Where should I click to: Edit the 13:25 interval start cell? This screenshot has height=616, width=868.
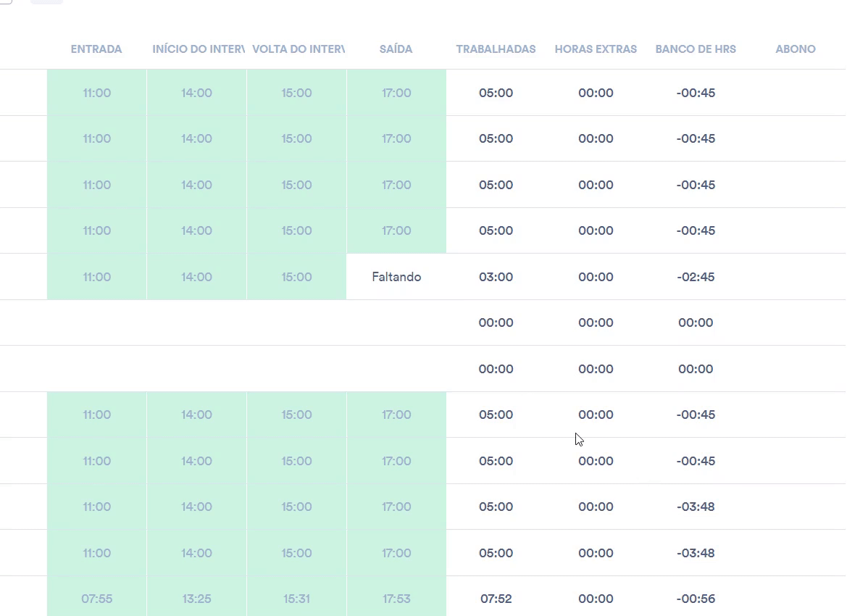197,599
